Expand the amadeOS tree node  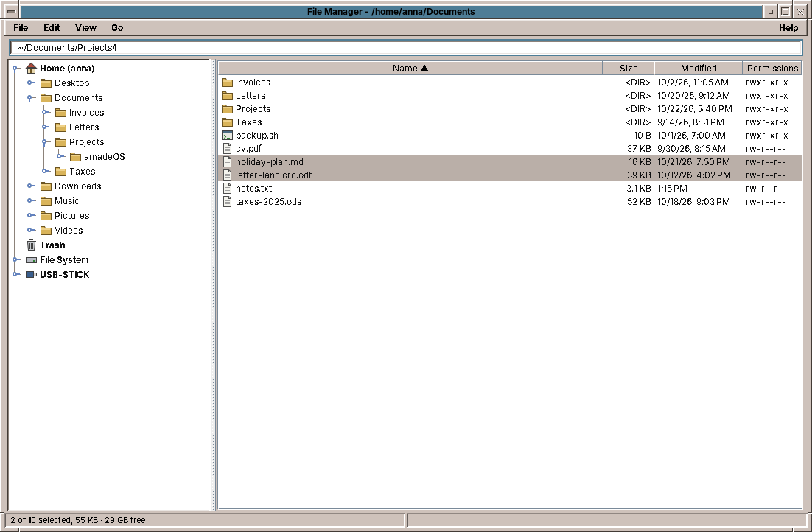click(x=60, y=156)
